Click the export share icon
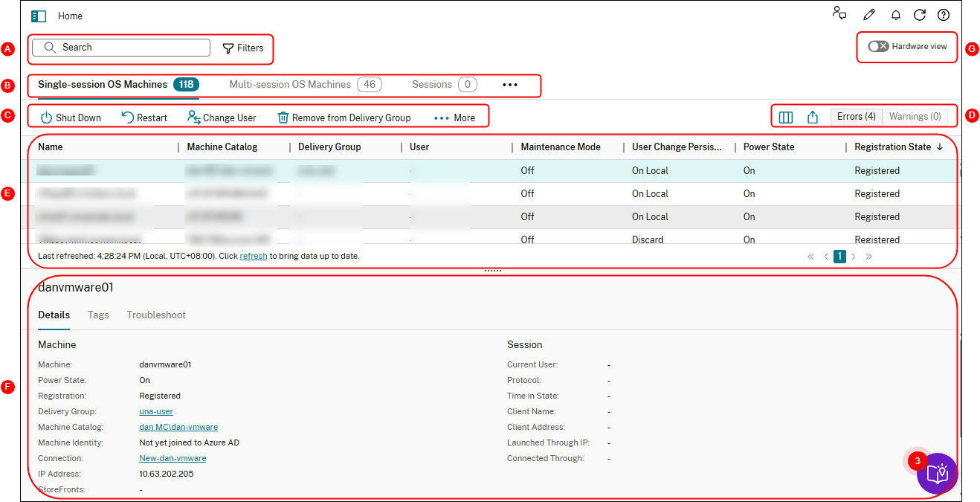The width and height of the screenshot is (980, 502). tap(813, 117)
